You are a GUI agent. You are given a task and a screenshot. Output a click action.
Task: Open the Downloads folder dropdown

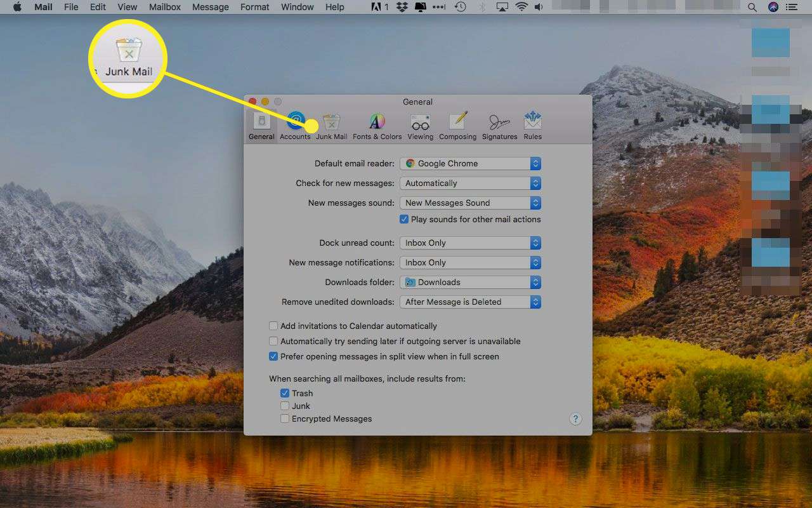click(470, 282)
